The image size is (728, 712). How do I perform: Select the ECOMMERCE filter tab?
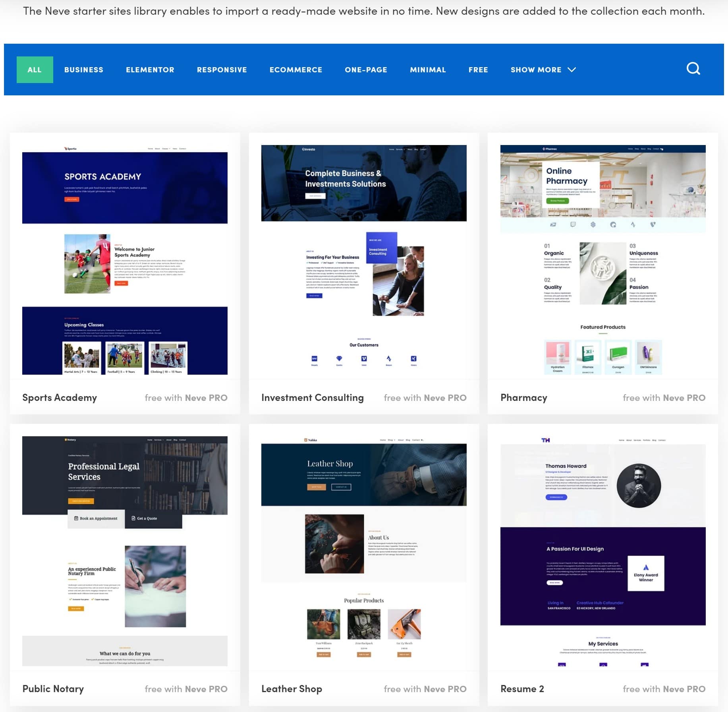[x=295, y=70]
